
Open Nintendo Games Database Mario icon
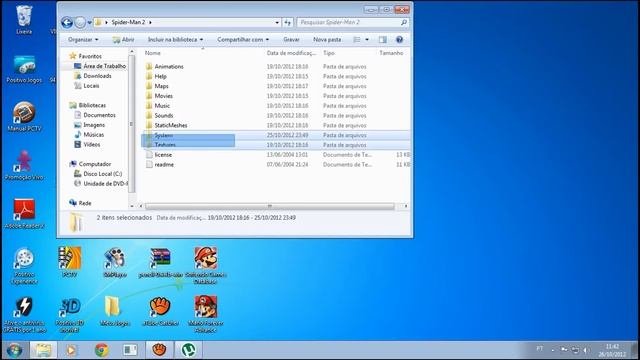click(x=206, y=265)
